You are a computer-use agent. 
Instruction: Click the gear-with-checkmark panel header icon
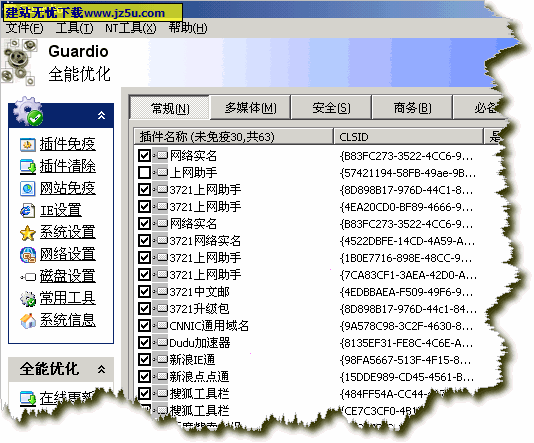(x=27, y=111)
